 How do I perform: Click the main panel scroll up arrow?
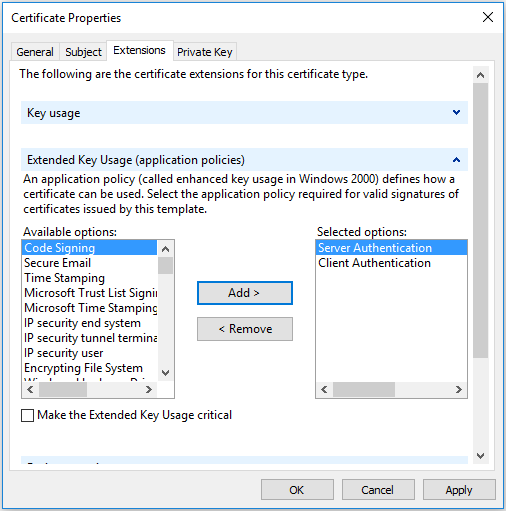pos(480,75)
